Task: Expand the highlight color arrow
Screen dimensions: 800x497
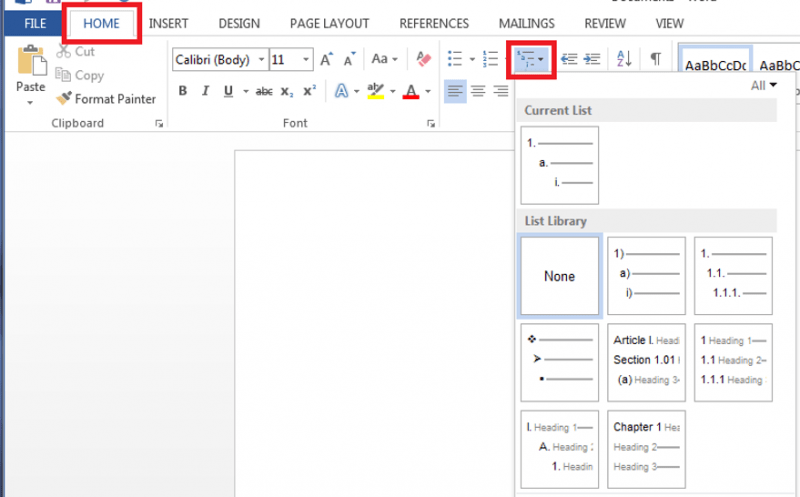Action: coord(392,92)
